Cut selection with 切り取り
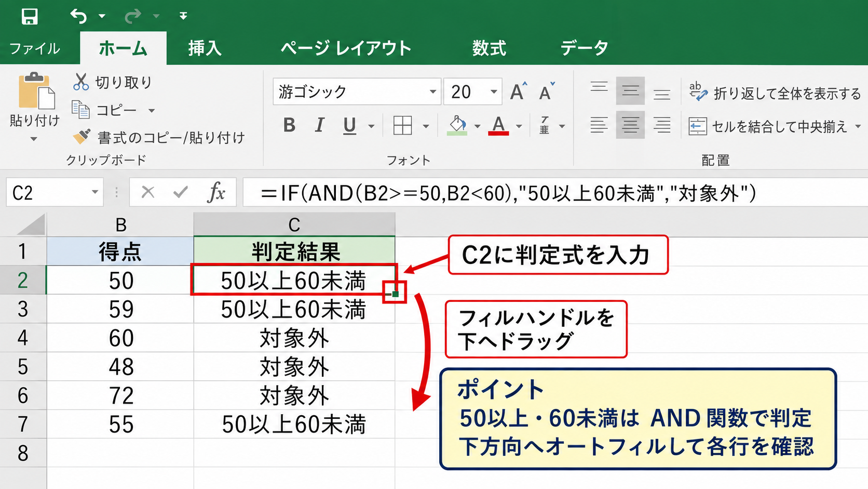Screen dimensions: 868x489 tap(113, 82)
